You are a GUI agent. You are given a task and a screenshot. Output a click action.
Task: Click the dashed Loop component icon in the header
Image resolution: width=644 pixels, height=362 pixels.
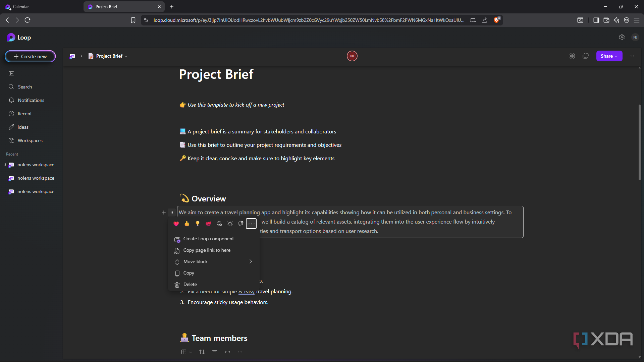click(586, 56)
